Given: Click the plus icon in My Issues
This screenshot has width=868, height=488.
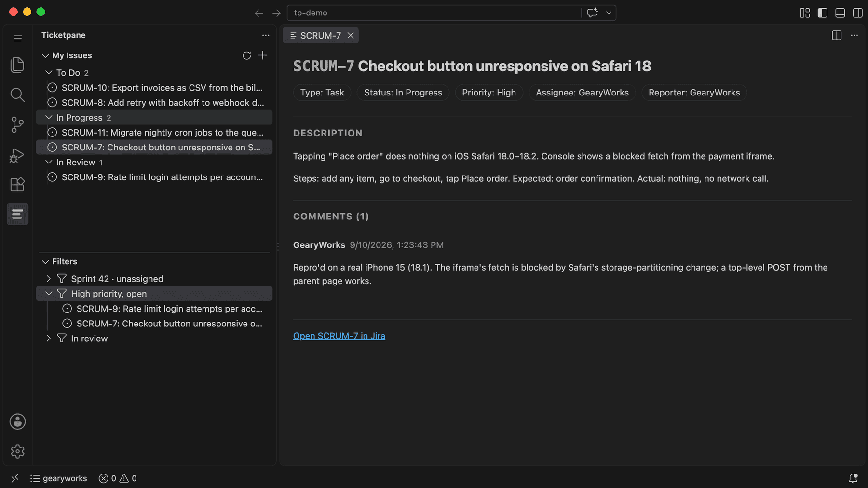Looking at the screenshot, I should coord(263,55).
